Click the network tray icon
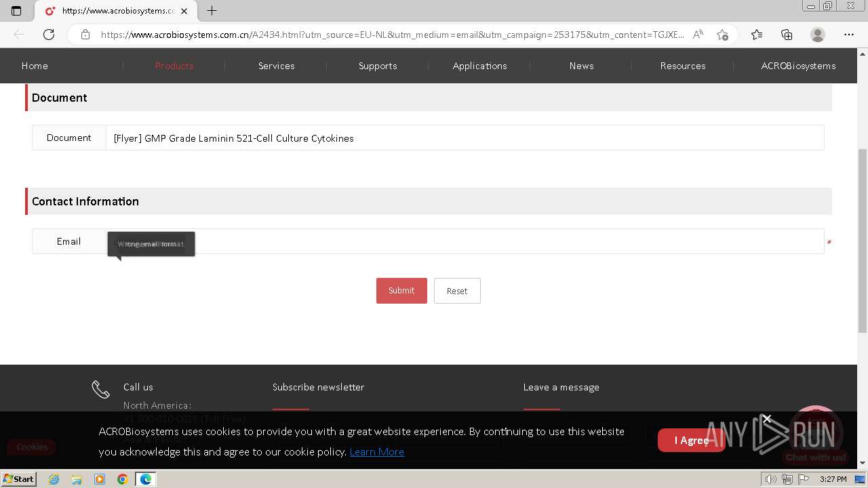Screen dimensions: 868x488 [787, 479]
